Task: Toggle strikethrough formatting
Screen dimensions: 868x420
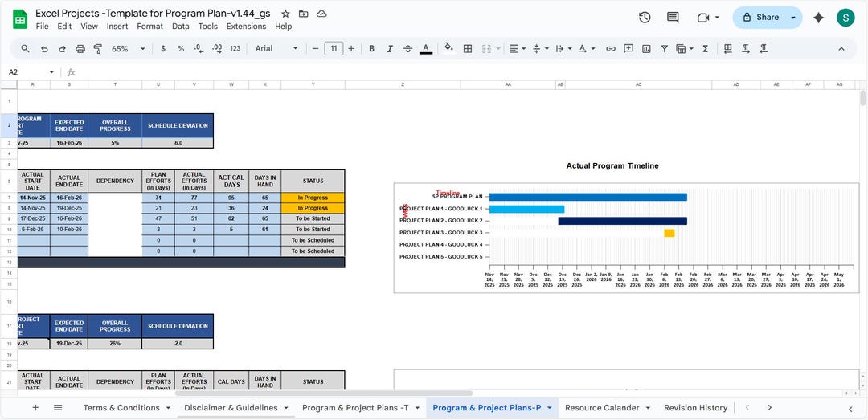Action: click(408, 49)
